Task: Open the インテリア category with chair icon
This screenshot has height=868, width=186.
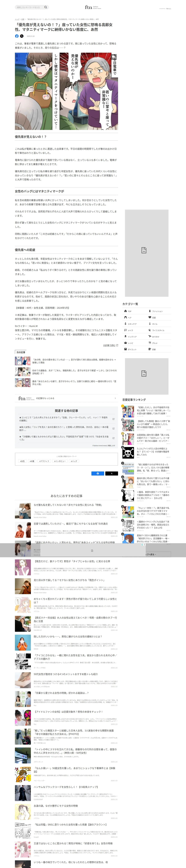Action: tap(134, 337)
